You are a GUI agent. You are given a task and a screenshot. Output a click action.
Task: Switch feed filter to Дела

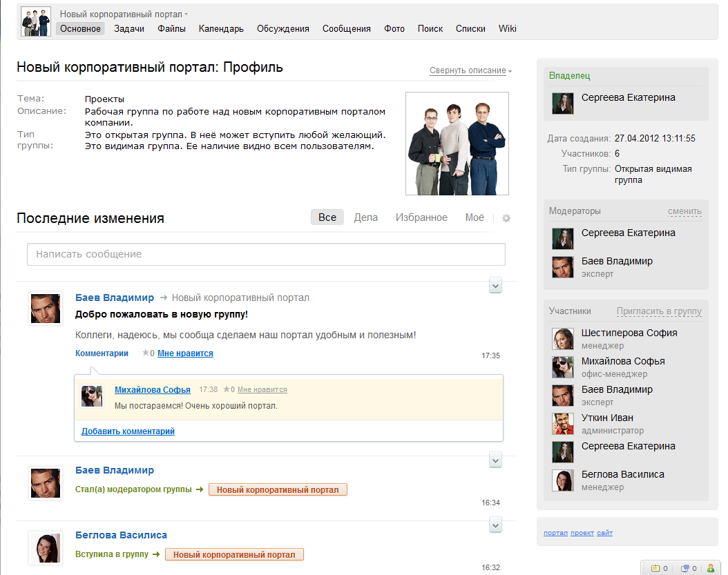tap(365, 217)
